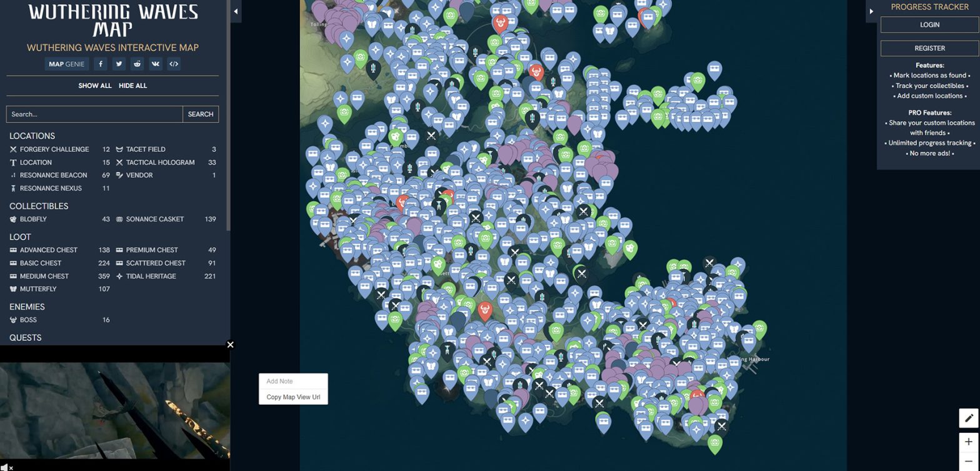Click the LOGIN button
The width and height of the screenshot is (980, 471).
[929, 25]
